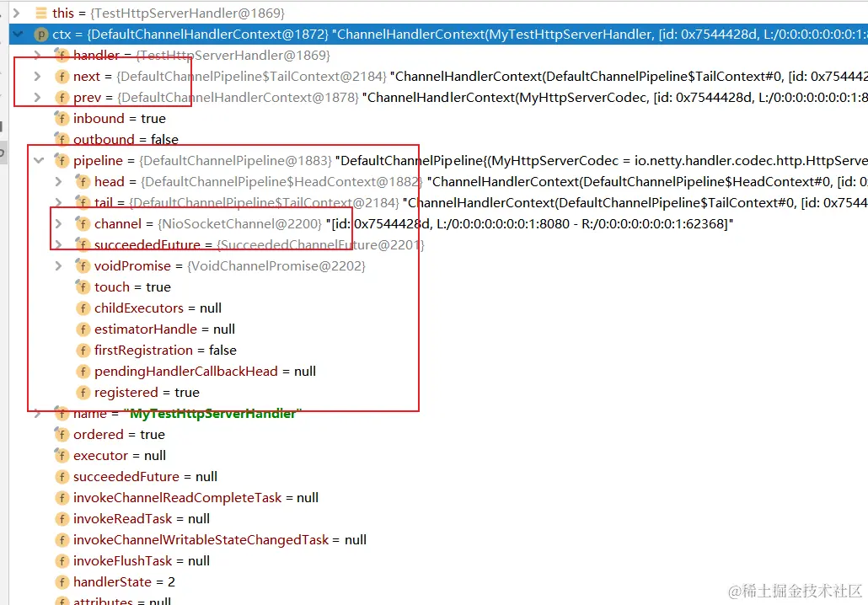
Task: Select the 'executor = null' row
Action: [x=438, y=456]
